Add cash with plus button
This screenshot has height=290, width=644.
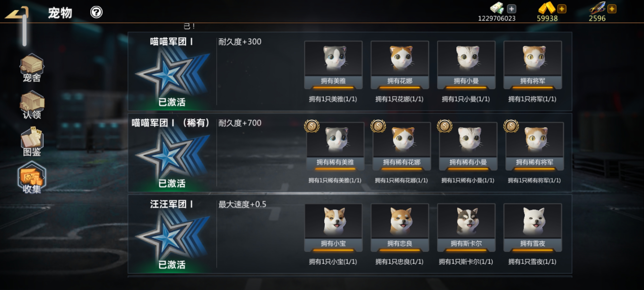511,9
